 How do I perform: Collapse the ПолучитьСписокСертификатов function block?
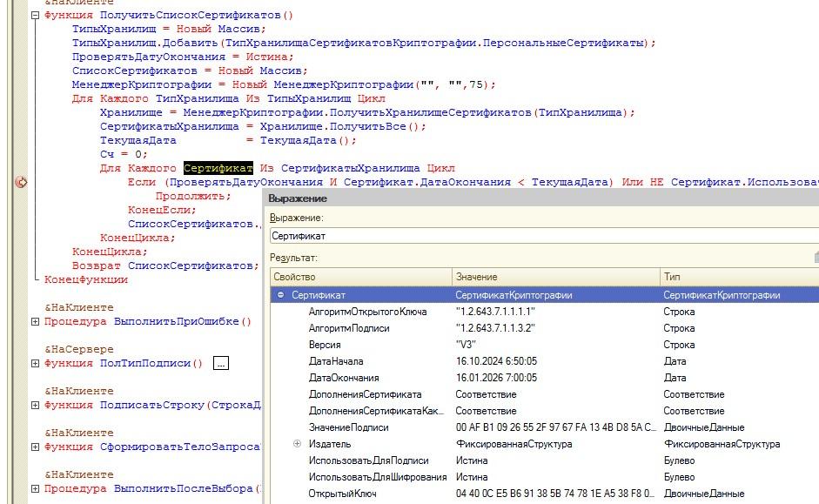click(35, 15)
